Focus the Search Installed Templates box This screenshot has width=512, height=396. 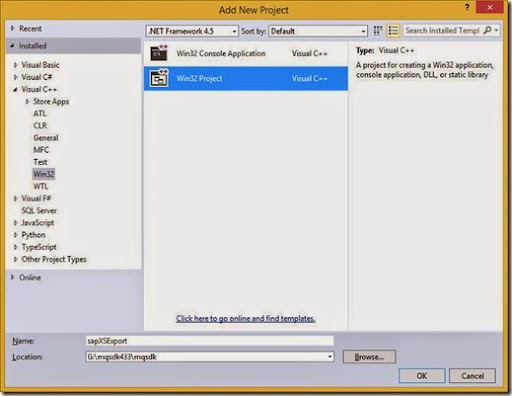pyautogui.click(x=443, y=30)
